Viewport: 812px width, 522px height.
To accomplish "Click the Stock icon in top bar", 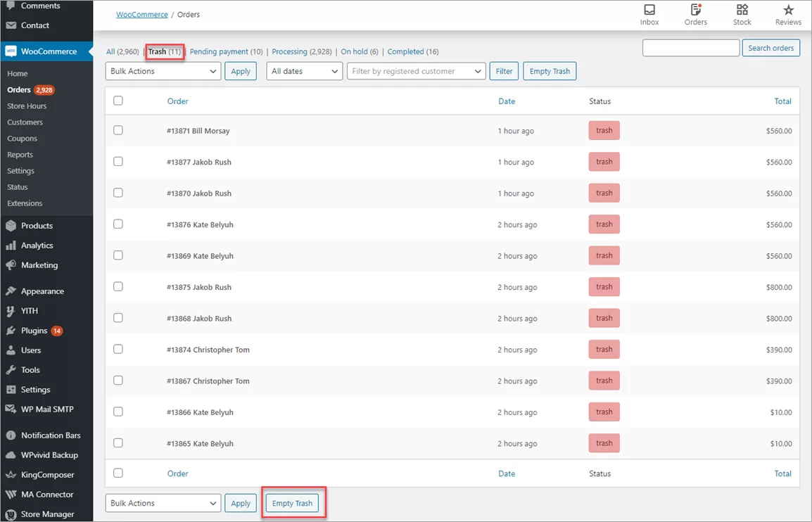I will (x=742, y=11).
